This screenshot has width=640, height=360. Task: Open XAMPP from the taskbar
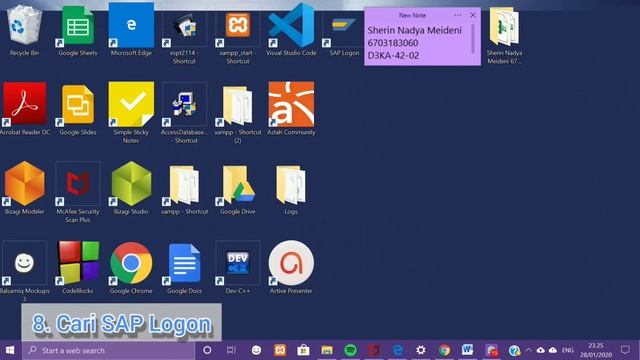280,350
